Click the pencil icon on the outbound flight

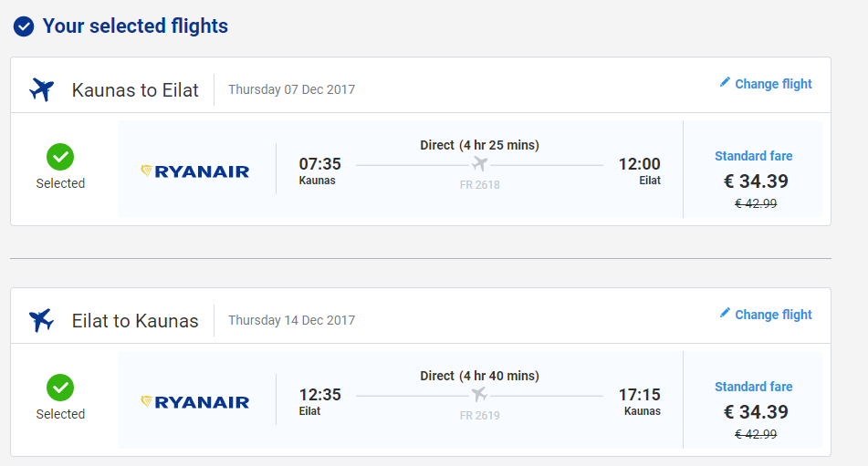click(725, 82)
